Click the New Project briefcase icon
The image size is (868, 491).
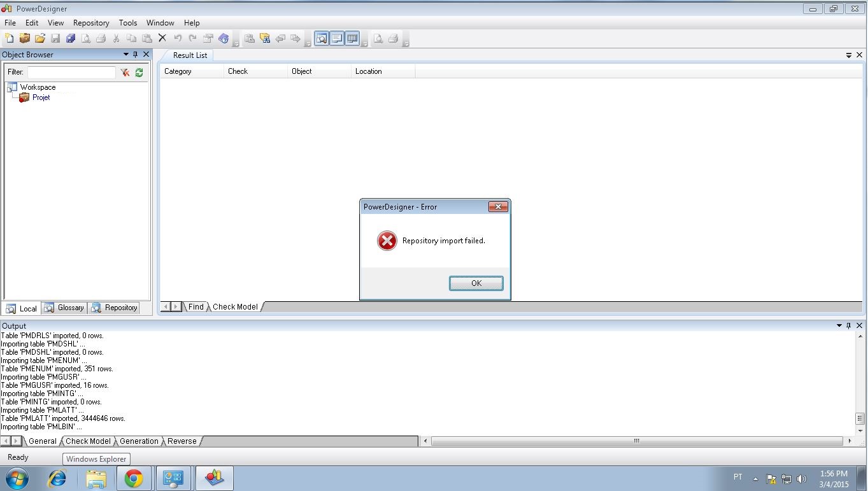(25, 38)
